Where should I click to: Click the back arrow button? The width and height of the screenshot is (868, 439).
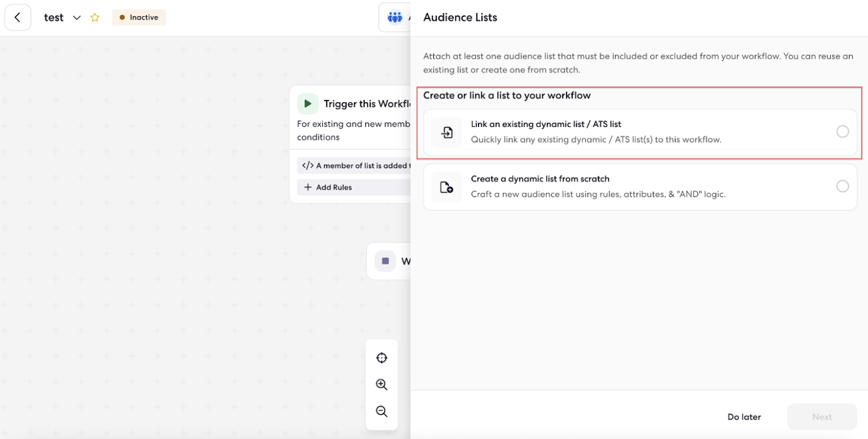pos(17,17)
